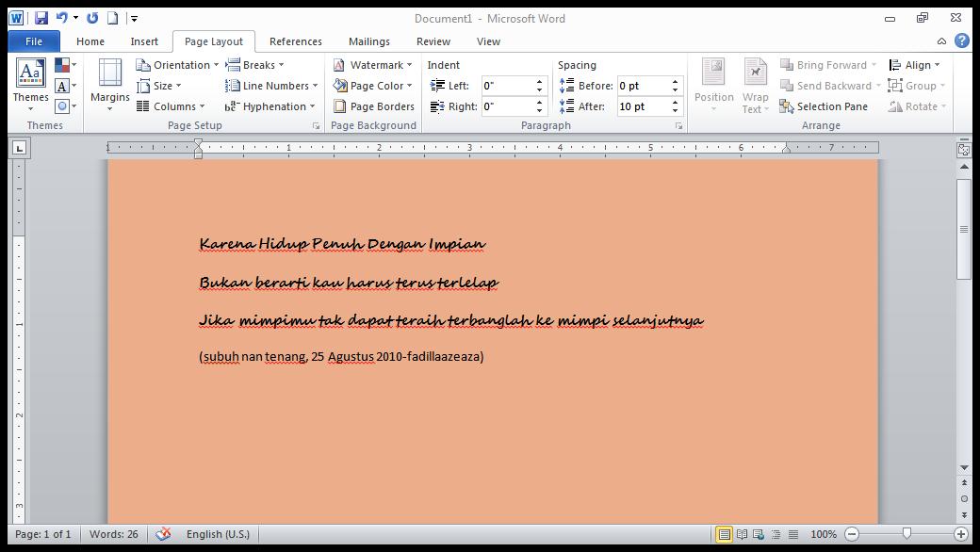Open the Margins gallery button
Screen dimensions: 980x552
[110, 84]
